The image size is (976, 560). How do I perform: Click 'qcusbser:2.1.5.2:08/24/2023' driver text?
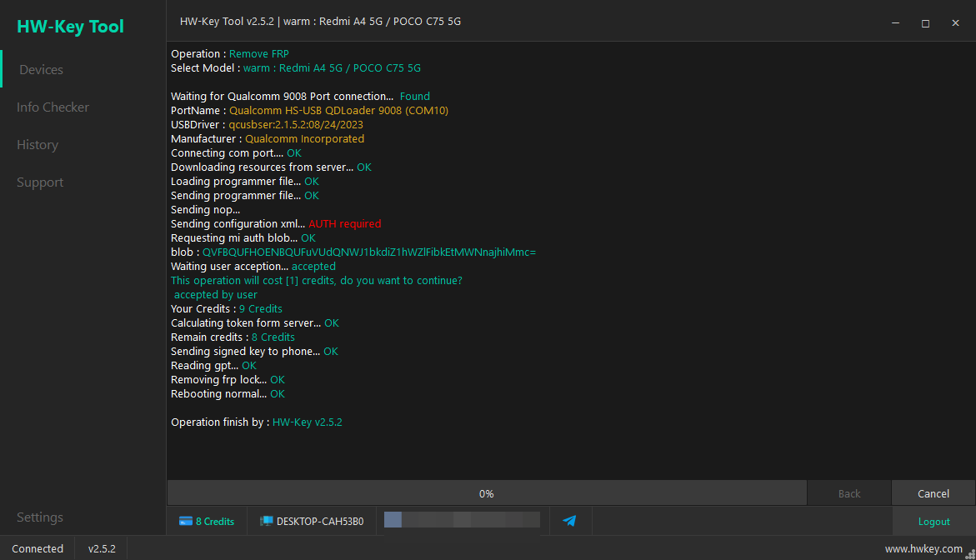(x=296, y=124)
